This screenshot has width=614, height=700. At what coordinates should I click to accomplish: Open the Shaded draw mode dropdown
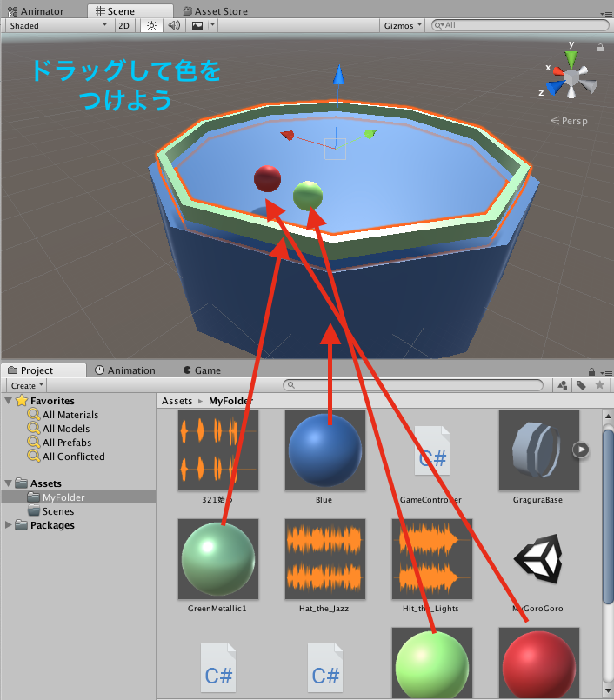click(57, 25)
